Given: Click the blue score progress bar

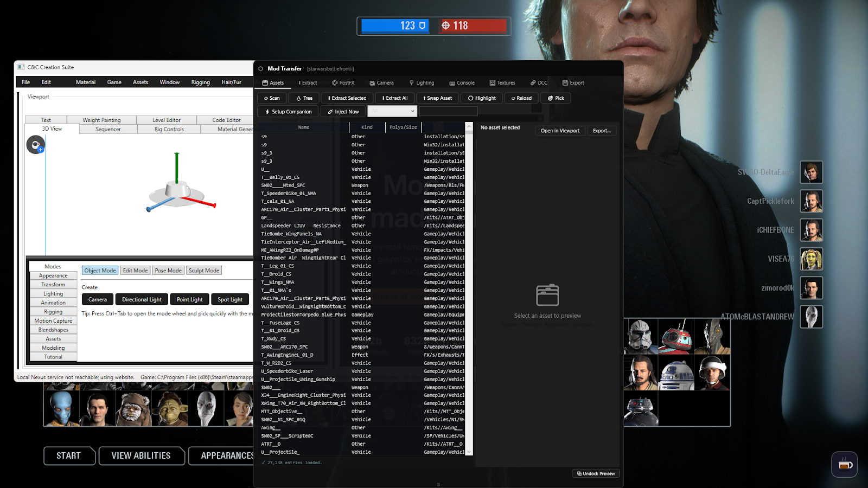Looking at the screenshot, I should 394,25.
